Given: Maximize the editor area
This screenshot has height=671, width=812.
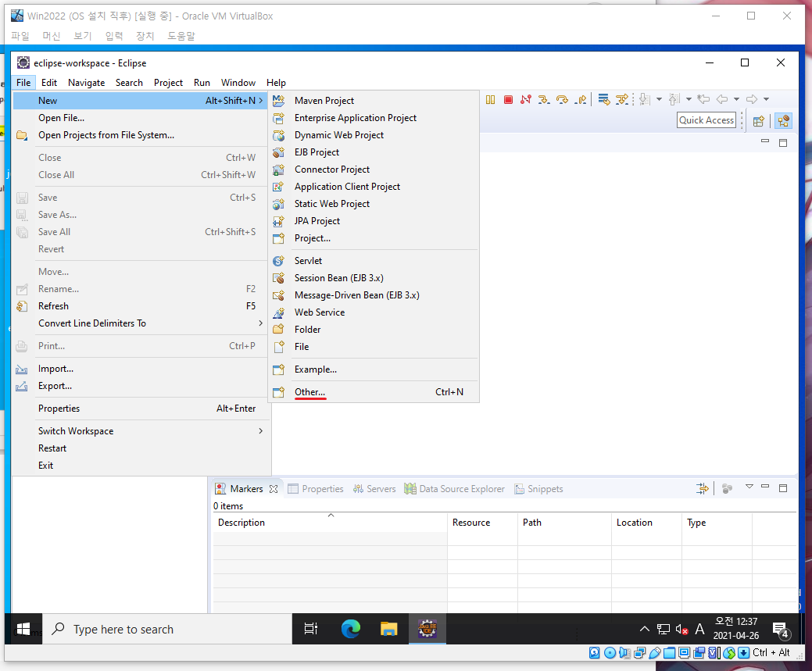Looking at the screenshot, I should (783, 143).
